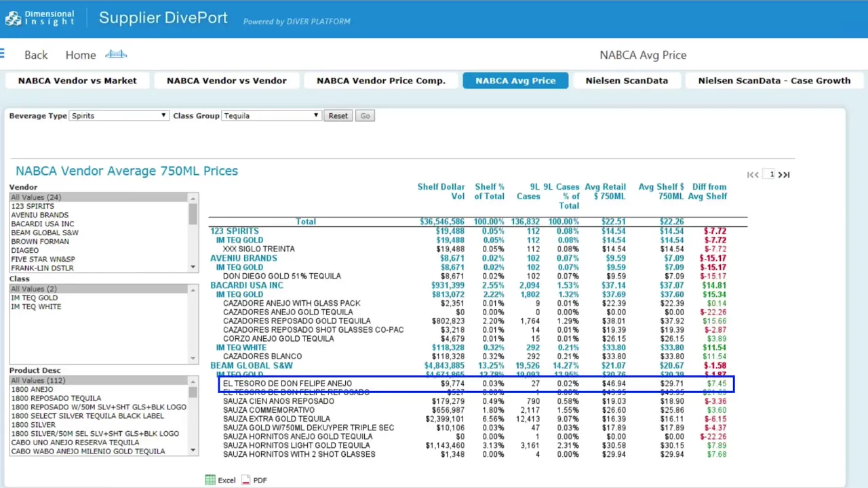The image size is (868, 488).
Task: Click the page number input box
Action: (769, 175)
